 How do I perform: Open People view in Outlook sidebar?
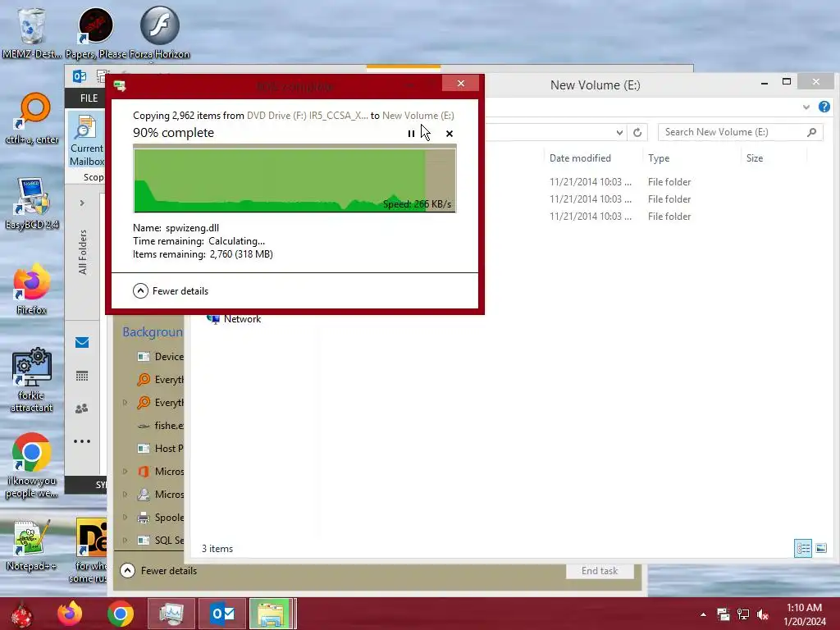(82, 409)
